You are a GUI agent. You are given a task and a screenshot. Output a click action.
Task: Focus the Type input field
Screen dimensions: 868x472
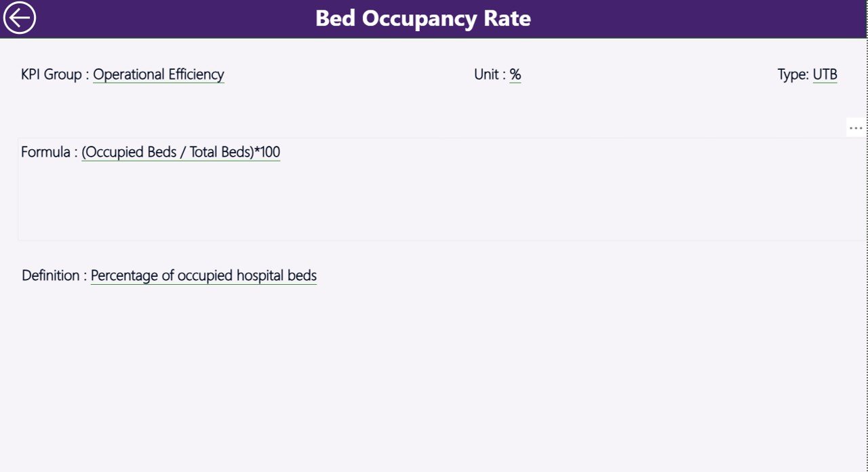(825, 75)
